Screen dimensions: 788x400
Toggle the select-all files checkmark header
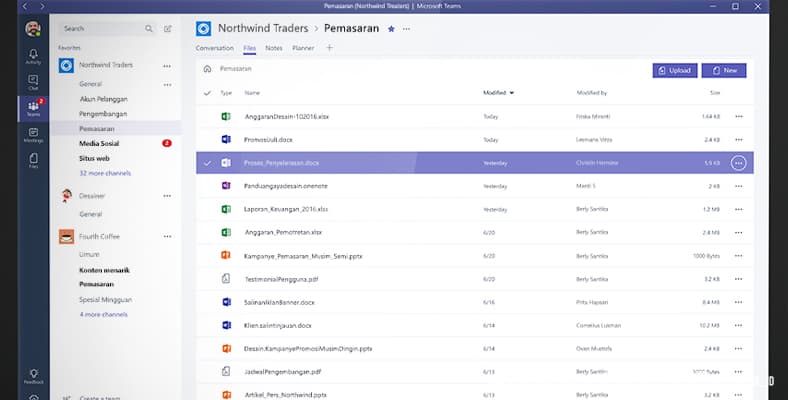pos(207,93)
